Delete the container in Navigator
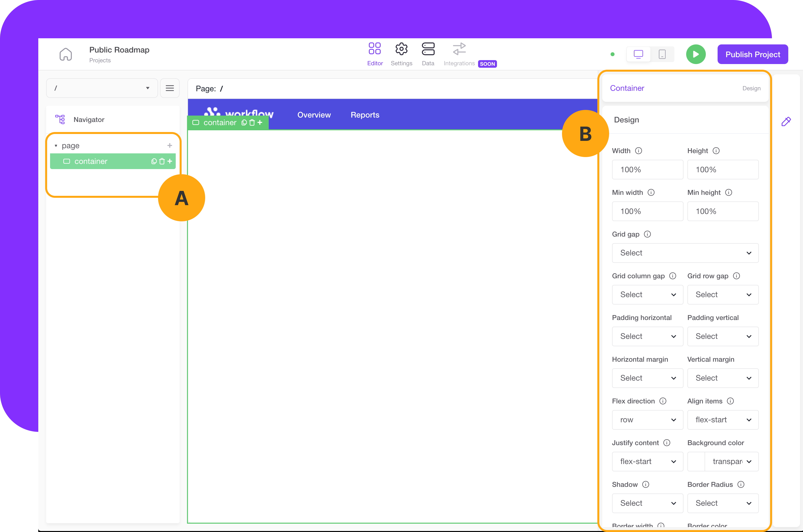This screenshot has width=803, height=532. click(162, 161)
